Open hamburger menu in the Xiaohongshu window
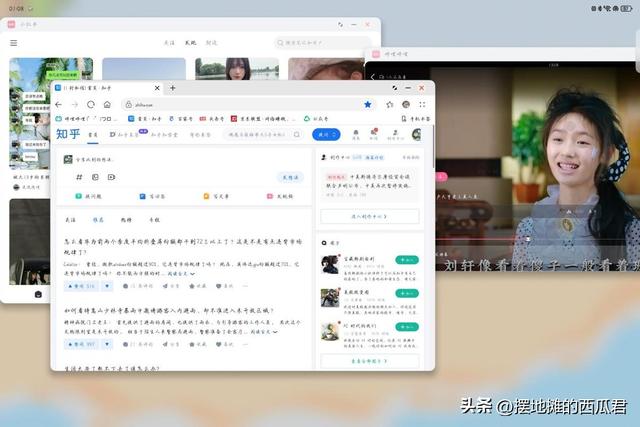 (x=13, y=43)
